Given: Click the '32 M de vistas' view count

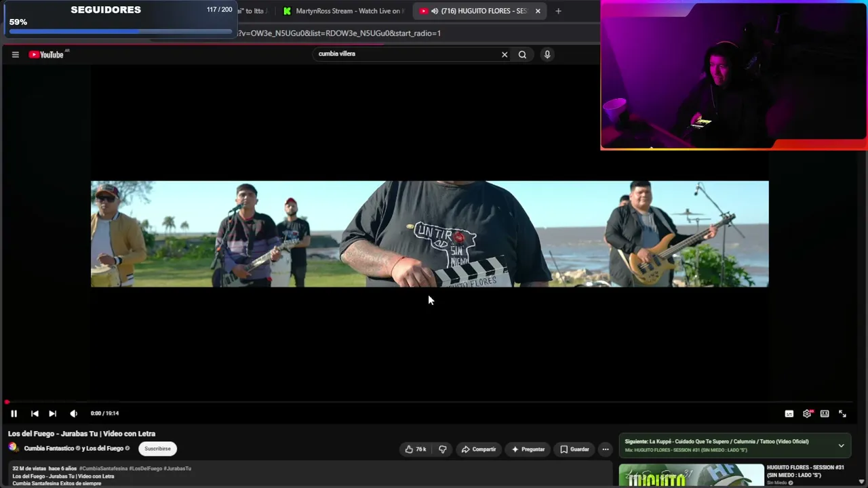Looking at the screenshot, I should [x=28, y=468].
